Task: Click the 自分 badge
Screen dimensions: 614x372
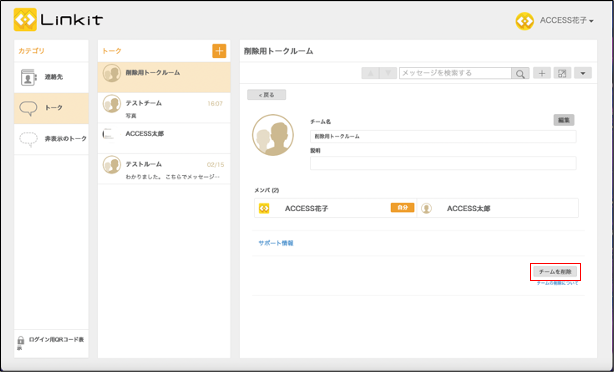Action: coord(403,208)
